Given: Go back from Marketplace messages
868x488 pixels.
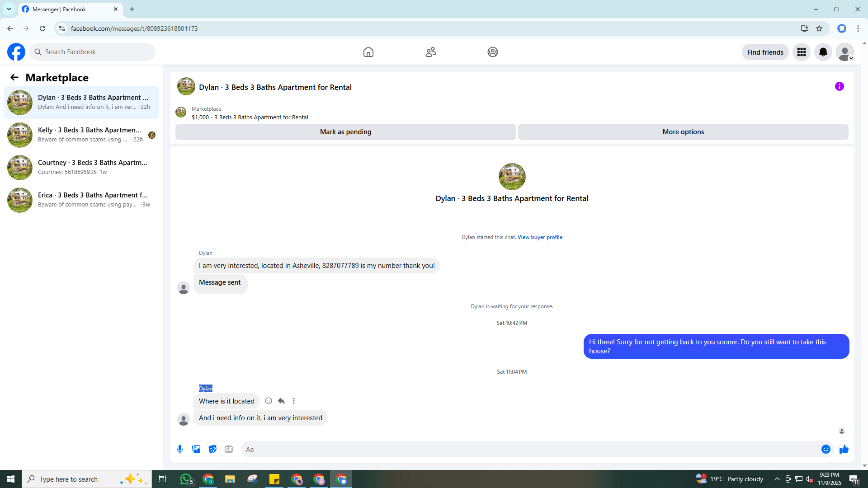Looking at the screenshot, I should [14, 78].
